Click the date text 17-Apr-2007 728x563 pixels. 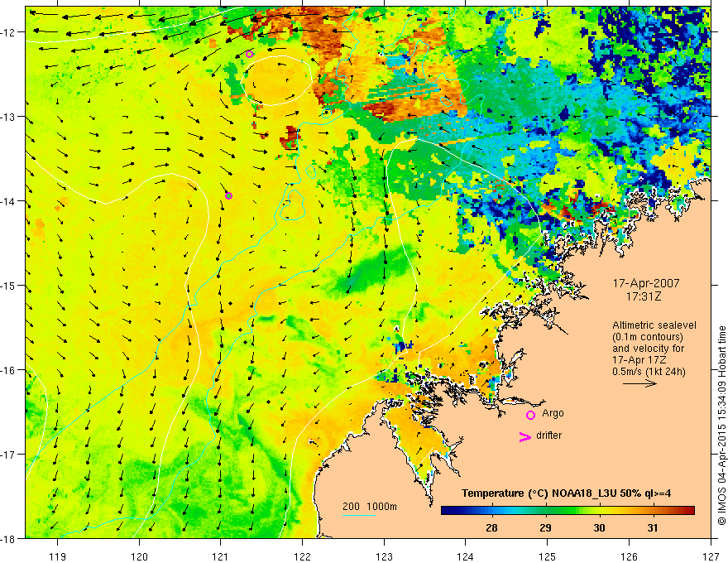[x=646, y=283]
